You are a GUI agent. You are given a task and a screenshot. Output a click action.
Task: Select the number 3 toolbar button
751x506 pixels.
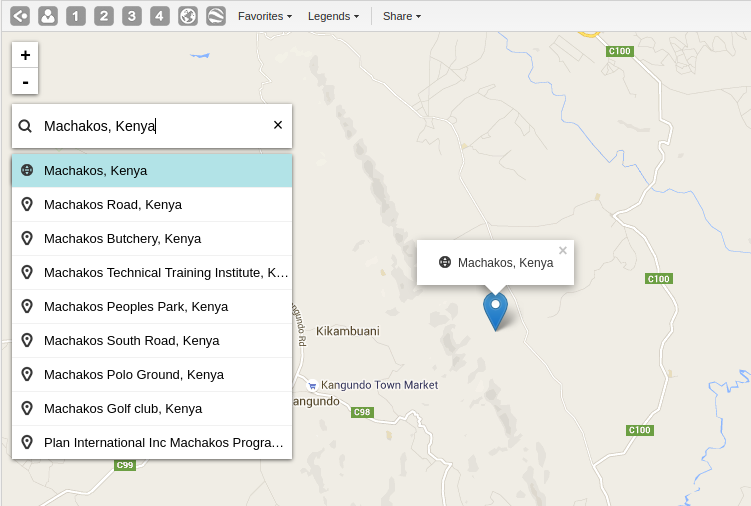pyautogui.click(x=132, y=16)
